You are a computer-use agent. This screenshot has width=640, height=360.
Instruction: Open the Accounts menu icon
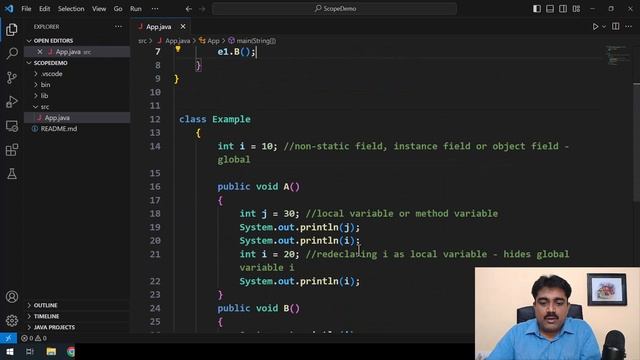click(x=12, y=297)
